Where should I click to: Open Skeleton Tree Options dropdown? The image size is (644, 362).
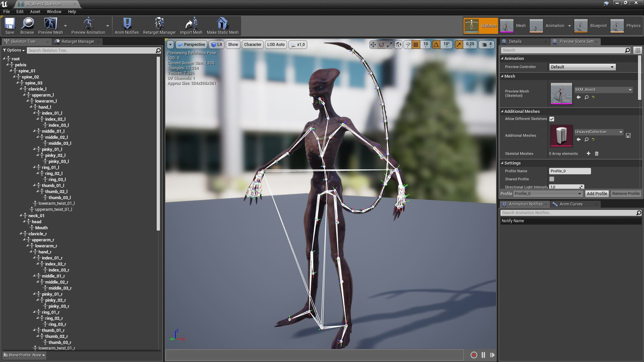point(14,50)
